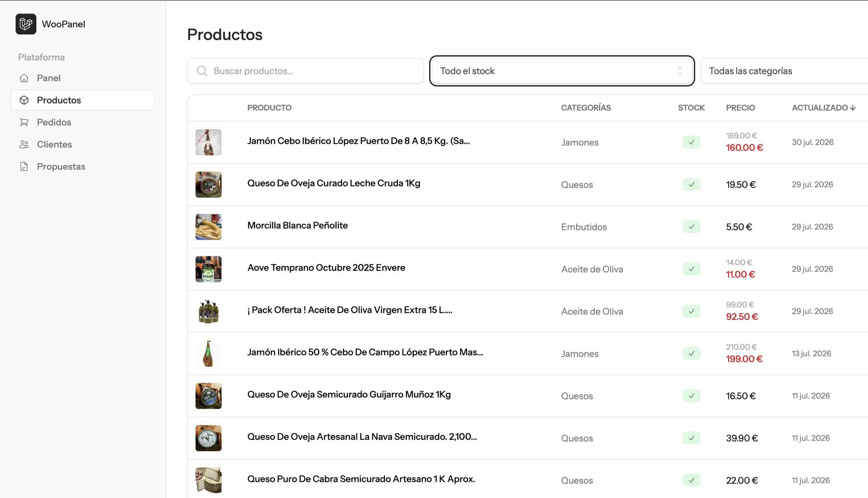Click the Morcilla Blanca Peñolite thumbnail
The image size is (868, 498).
click(x=209, y=227)
